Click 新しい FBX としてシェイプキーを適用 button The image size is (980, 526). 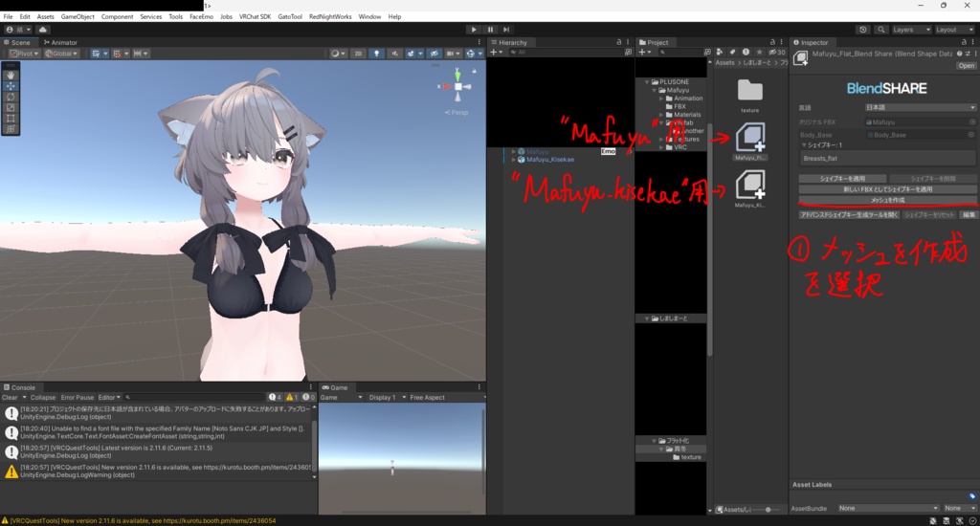tap(887, 189)
